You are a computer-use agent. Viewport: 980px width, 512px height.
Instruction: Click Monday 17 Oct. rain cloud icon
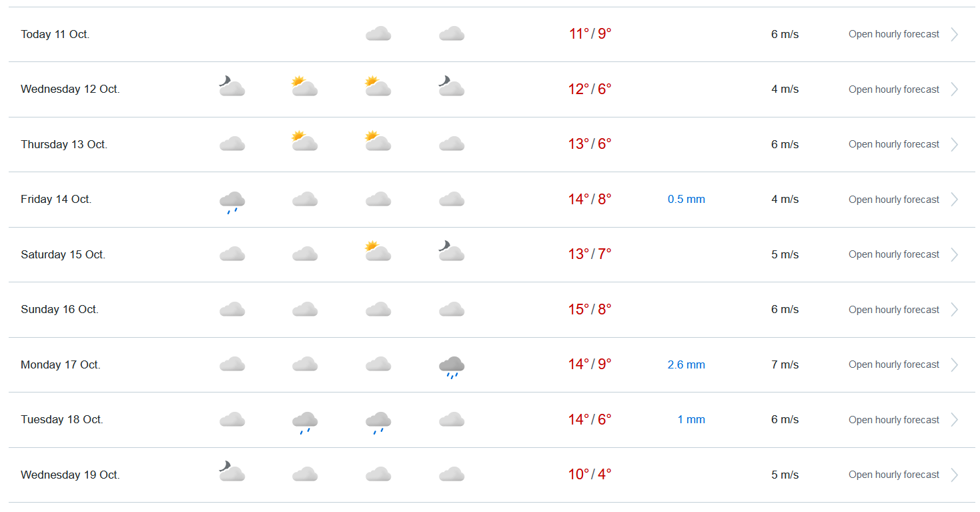click(452, 366)
